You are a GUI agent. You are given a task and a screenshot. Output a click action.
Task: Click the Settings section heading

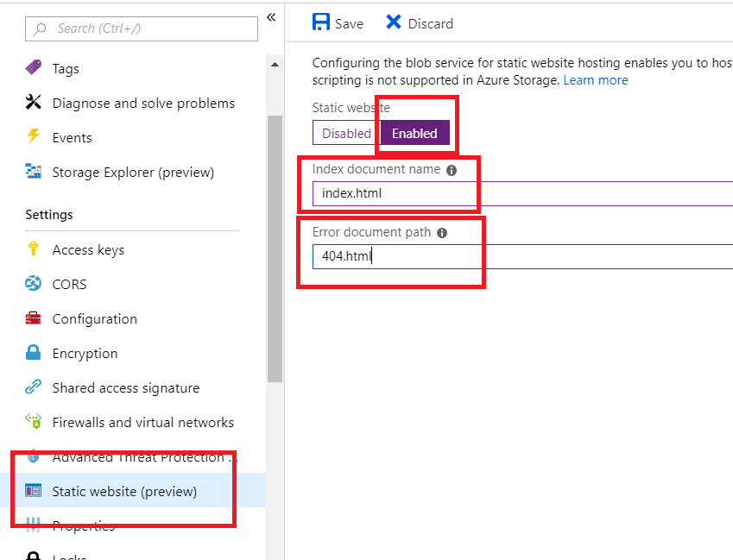(x=49, y=215)
